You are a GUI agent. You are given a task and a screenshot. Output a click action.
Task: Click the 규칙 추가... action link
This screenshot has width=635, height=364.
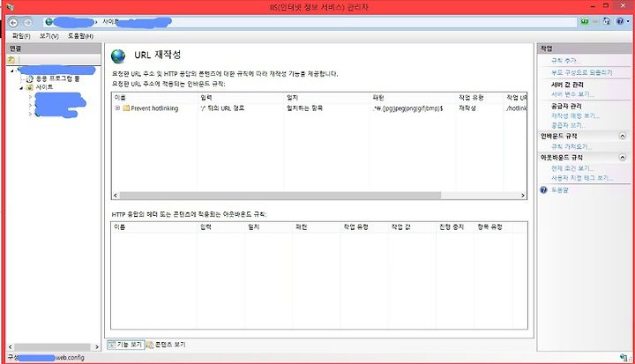[565, 61]
